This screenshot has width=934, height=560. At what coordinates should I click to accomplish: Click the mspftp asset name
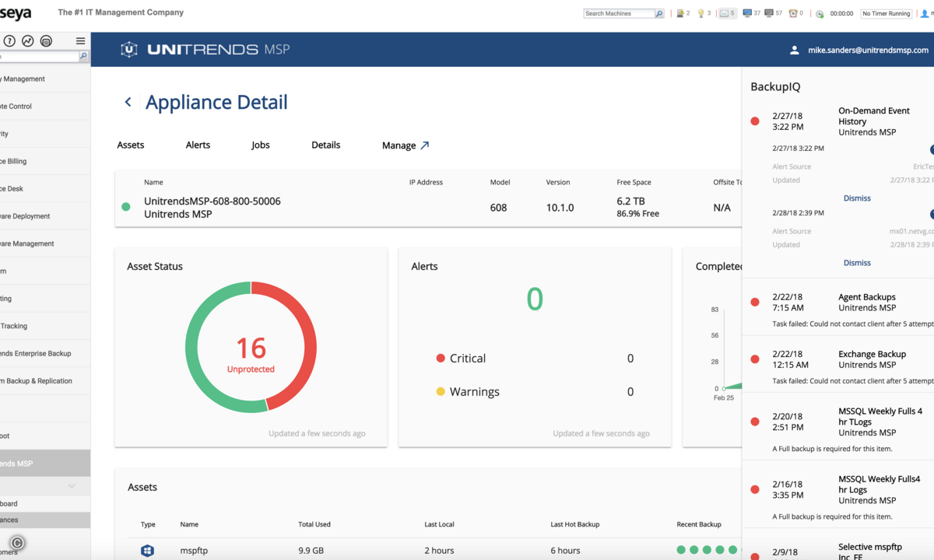pos(195,551)
